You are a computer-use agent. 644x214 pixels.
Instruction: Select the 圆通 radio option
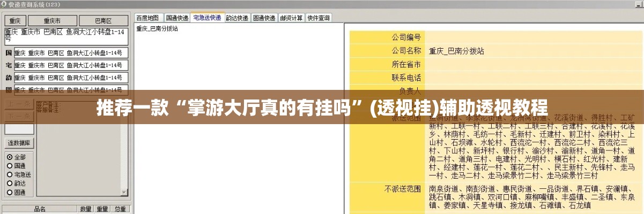coord(16,192)
